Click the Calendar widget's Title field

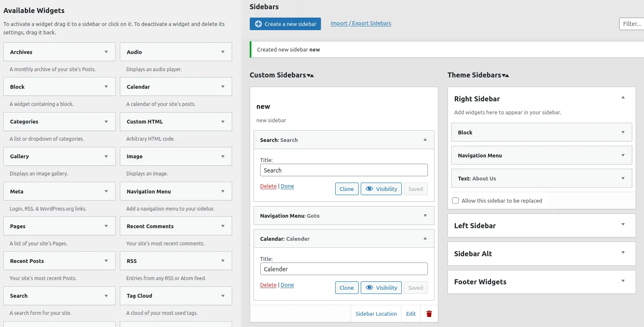click(344, 268)
